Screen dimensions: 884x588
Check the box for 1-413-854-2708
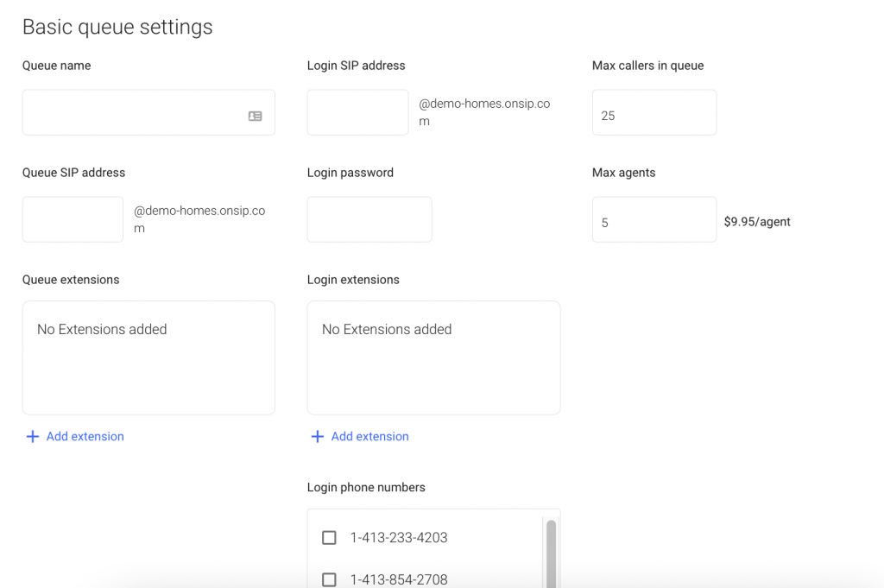tap(329, 579)
